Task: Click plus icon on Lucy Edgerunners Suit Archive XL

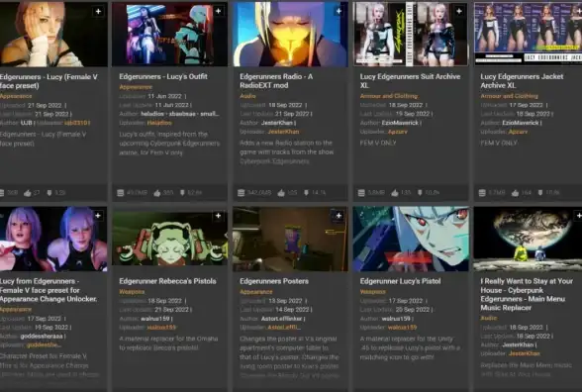Action: pos(459,11)
